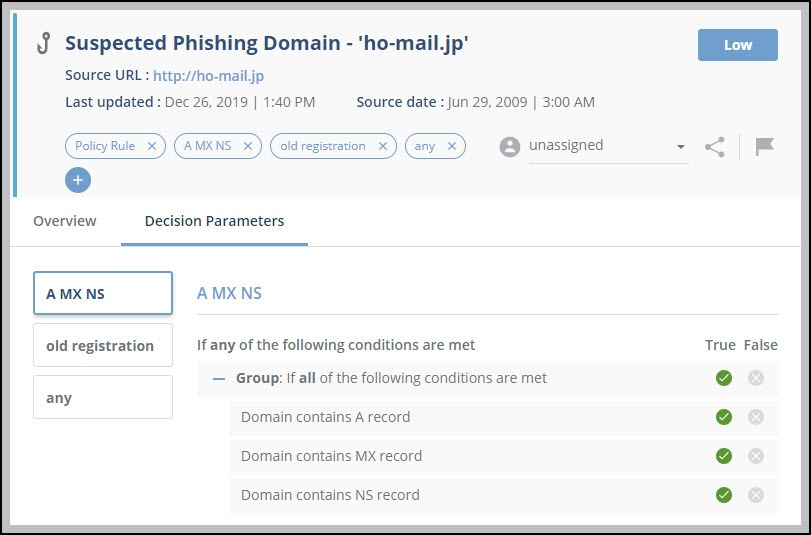The width and height of the screenshot is (811, 535).
Task: Click the share icon next to assignee
Action: (x=714, y=147)
